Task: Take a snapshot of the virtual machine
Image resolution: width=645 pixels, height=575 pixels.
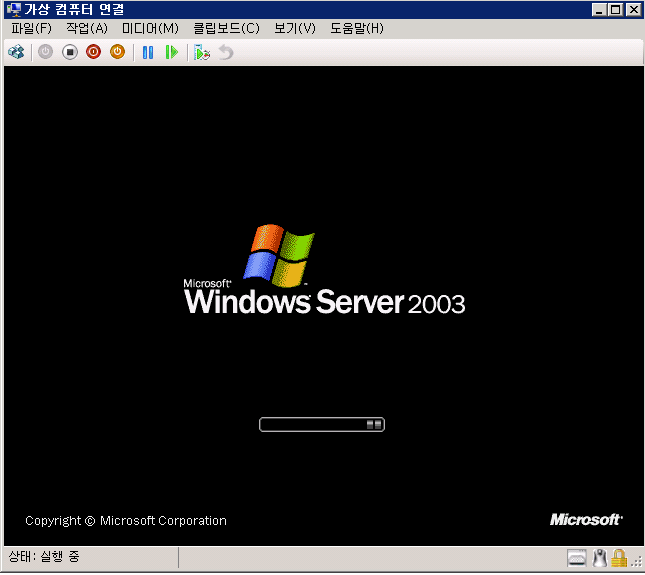Action: 202,52
